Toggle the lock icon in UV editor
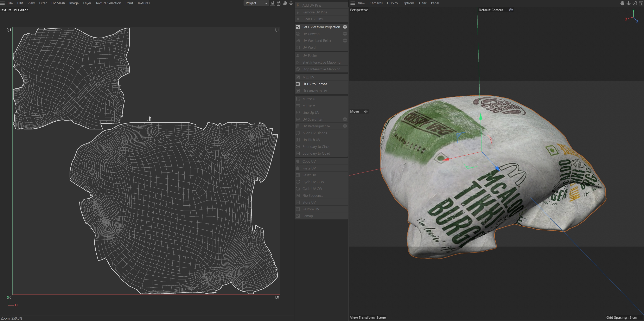The width and height of the screenshot is (644, 321). point(279,3)
